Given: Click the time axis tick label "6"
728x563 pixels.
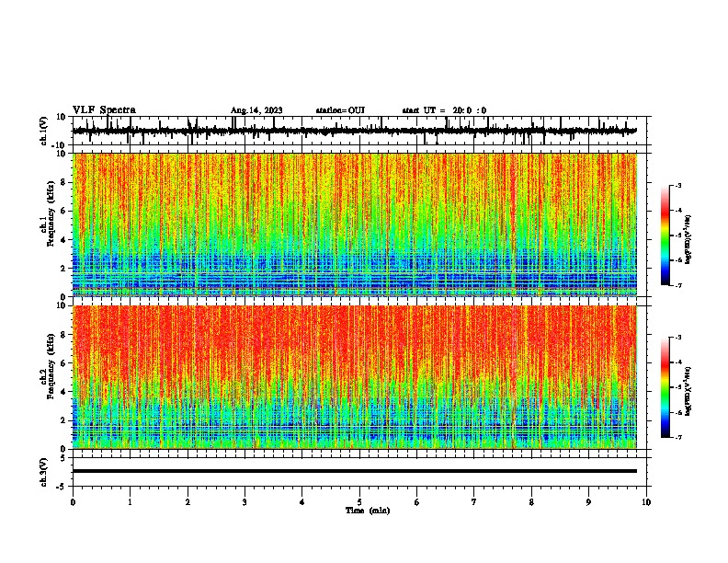Looking at the screenshot, I should coord(417,502).
